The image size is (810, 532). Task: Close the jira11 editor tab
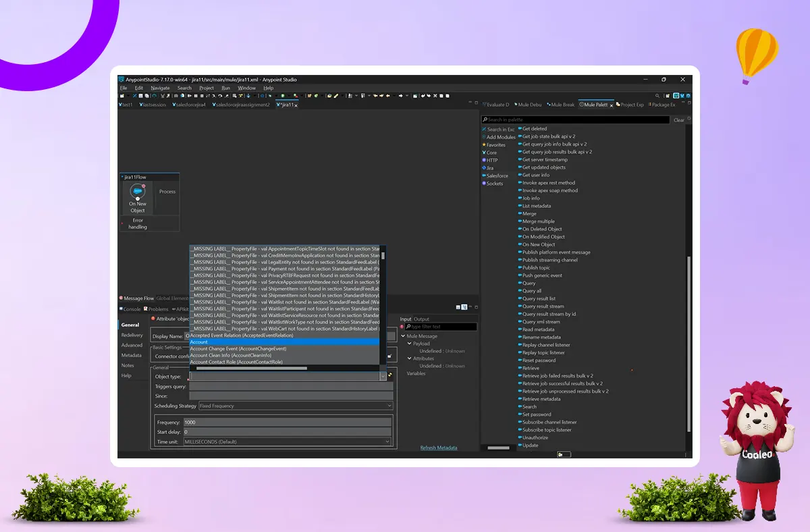[296, 105]
